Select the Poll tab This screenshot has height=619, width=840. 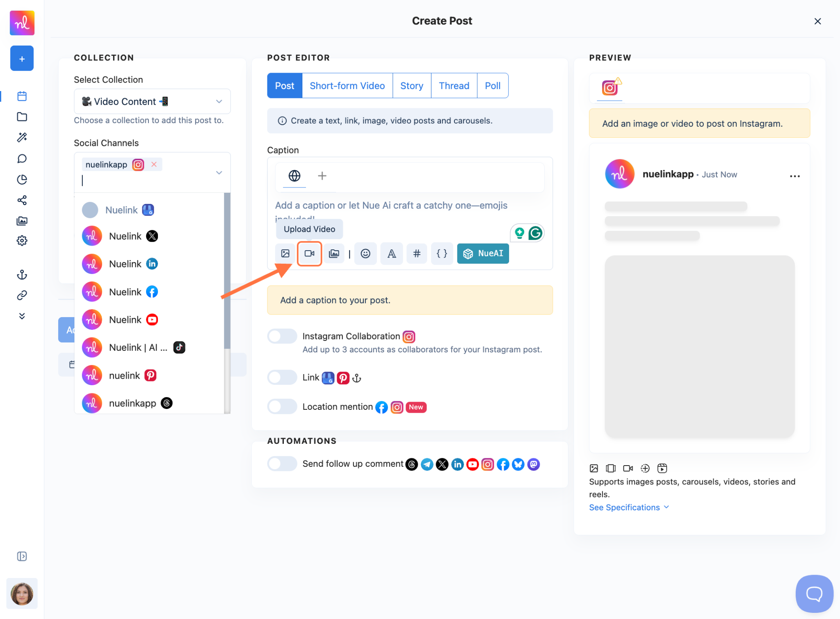(492, 86)
